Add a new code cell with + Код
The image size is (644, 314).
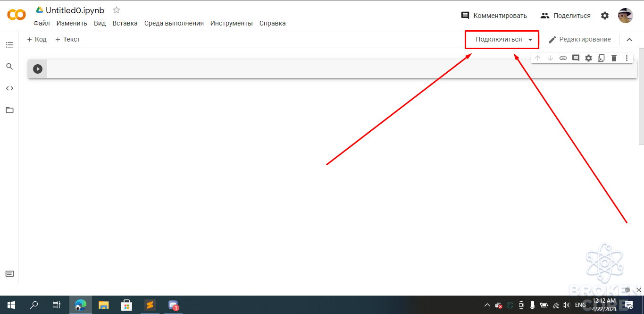coord(37,39)
